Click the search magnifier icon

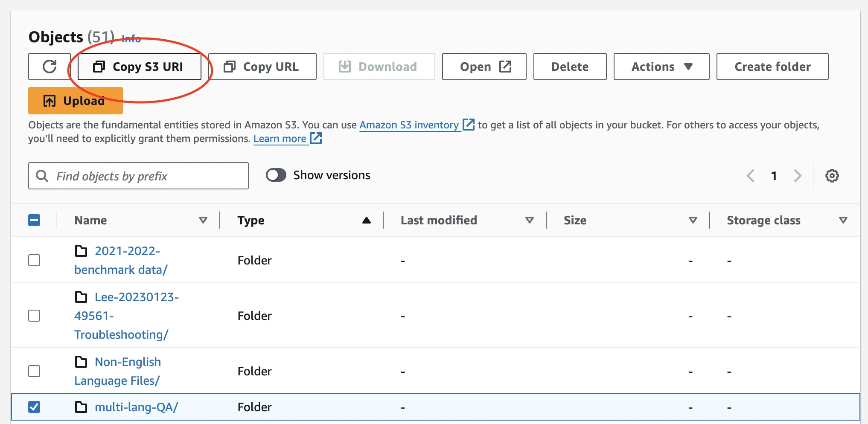tap(42, 176)
